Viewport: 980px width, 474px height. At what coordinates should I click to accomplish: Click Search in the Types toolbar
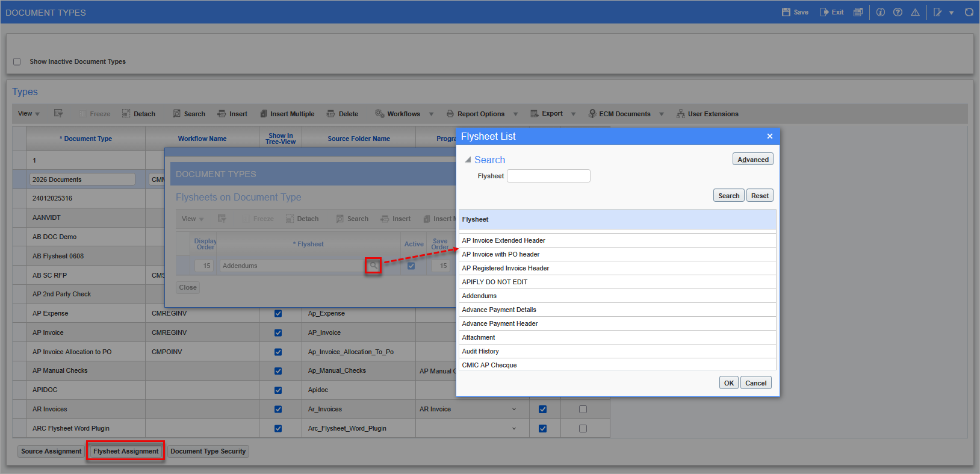(189, 114)
